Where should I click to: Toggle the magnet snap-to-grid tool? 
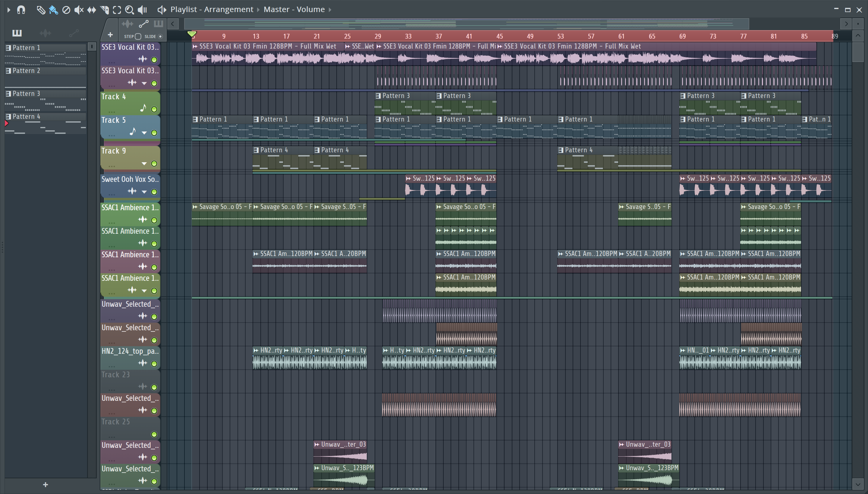pos(21,10)
